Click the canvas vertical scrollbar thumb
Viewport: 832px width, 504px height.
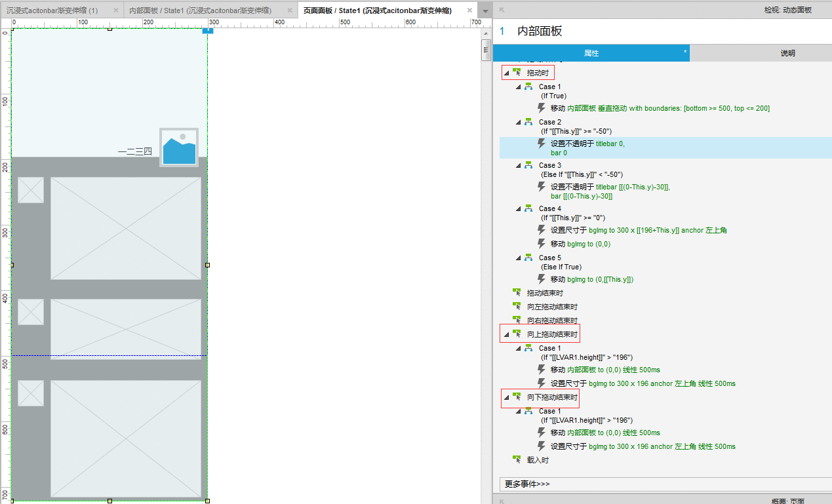(486, 49)
